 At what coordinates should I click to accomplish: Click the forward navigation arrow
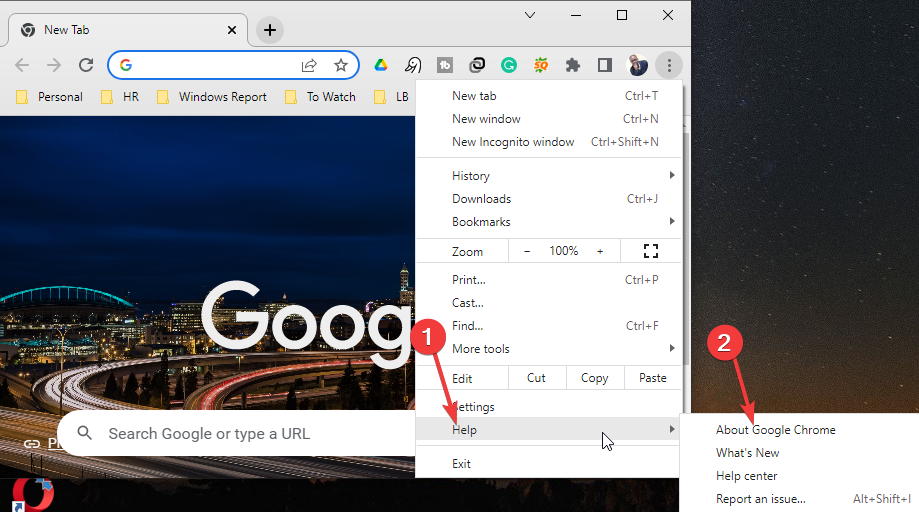[x=54, y=65]
